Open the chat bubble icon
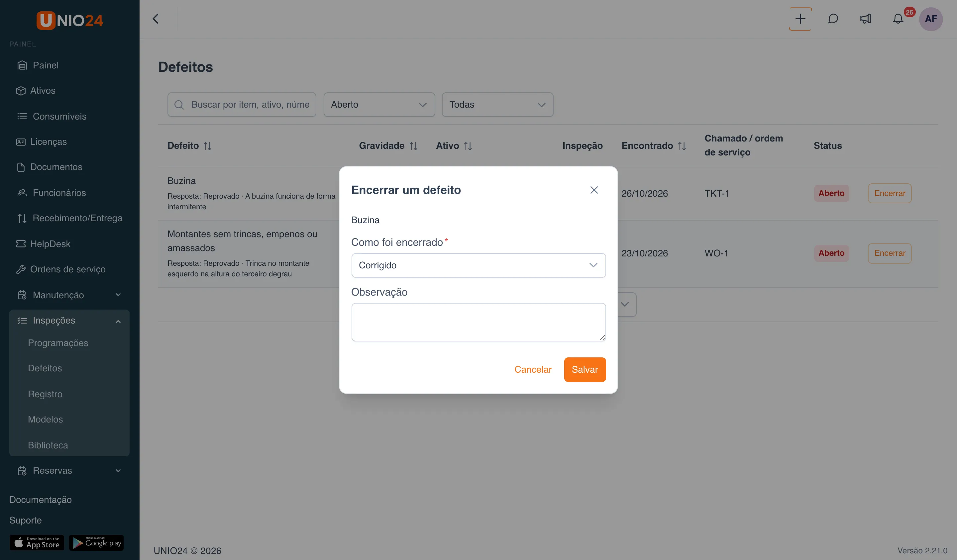This screenshot has width=957, height=560. 833,19
